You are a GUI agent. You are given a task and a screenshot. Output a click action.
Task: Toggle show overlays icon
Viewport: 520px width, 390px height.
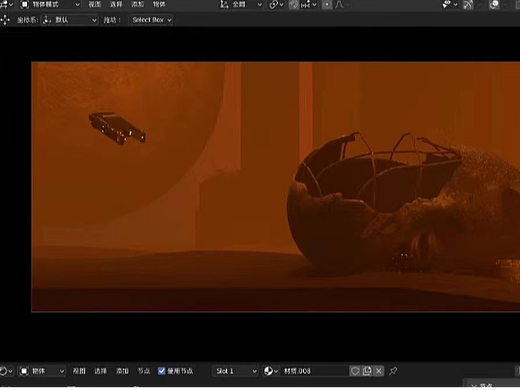(x=494, y=5)
